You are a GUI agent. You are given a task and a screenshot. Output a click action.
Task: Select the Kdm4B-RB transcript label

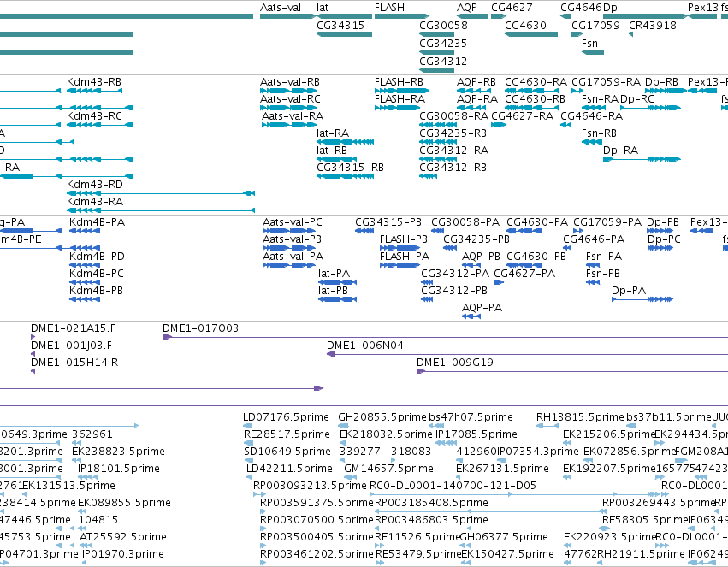pyautogui.click(x=94, y=81)
